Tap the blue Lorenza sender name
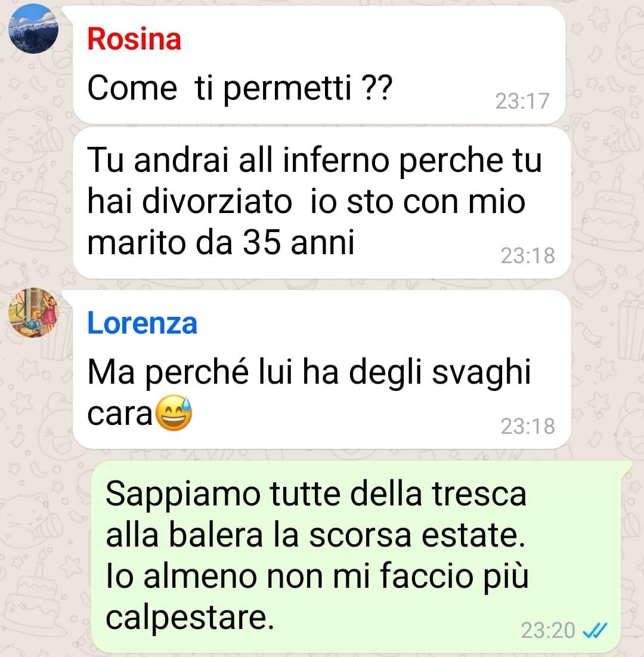This screenshot has width=644, height=657. click(142, 323)
